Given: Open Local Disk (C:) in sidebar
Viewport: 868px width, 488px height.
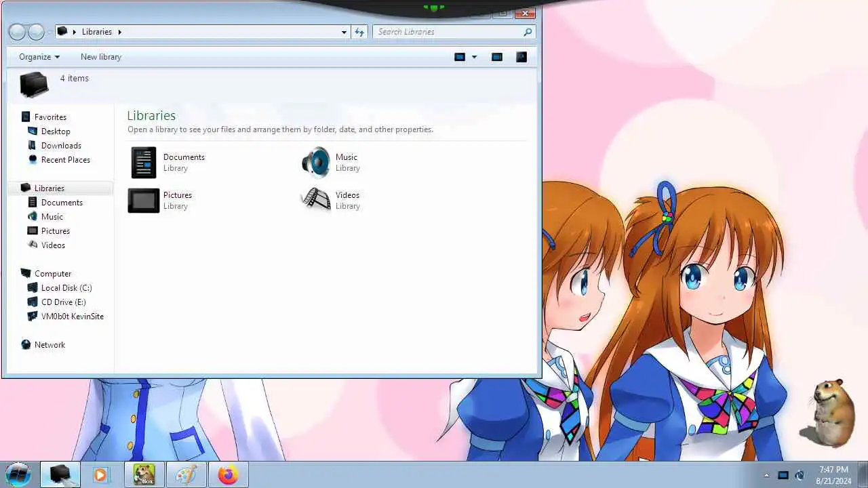Looking at the screenshot, I should [x=66, y=288].
